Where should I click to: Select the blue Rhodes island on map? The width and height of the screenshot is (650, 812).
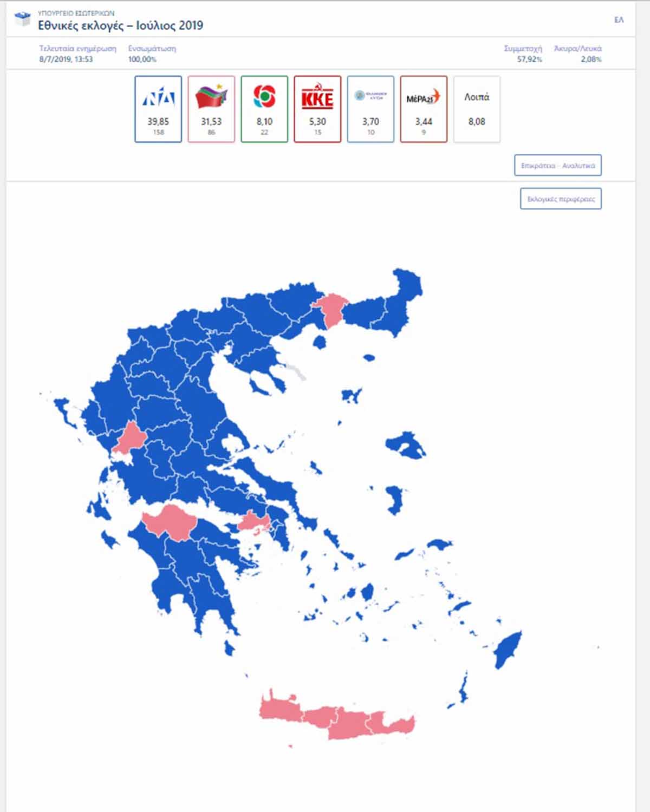coord(508,650)
